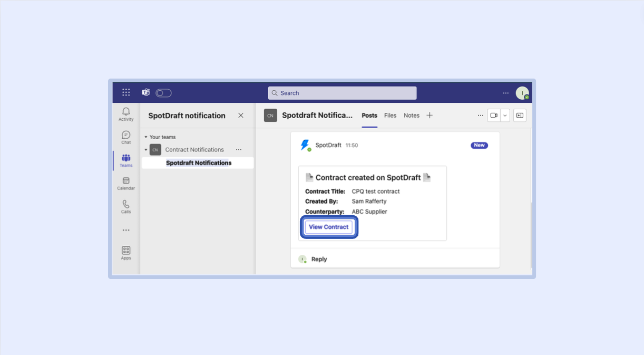644x355 pixels.
Task: Open the top bar more options ellipsis
Action: (x=506, y=93)
